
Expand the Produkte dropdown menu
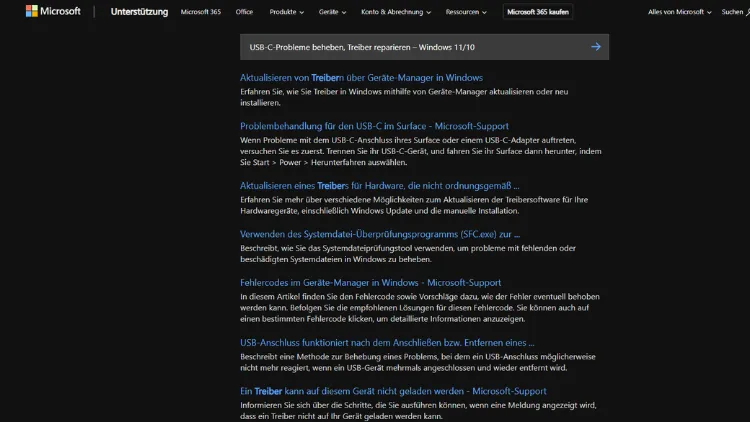pos(285,12)
